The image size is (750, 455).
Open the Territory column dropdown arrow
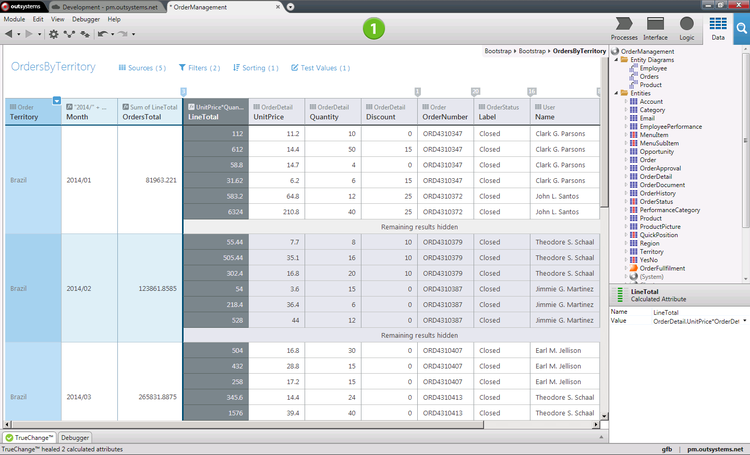[56, 100]
